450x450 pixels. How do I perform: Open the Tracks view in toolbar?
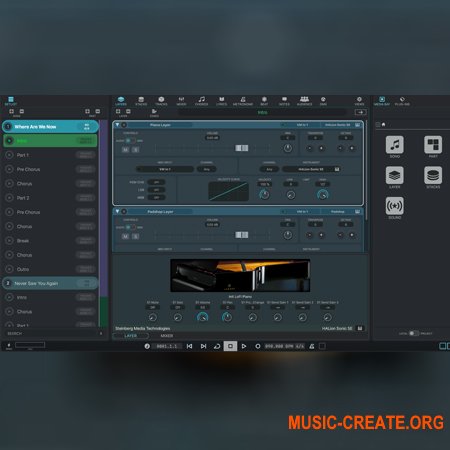161,101
